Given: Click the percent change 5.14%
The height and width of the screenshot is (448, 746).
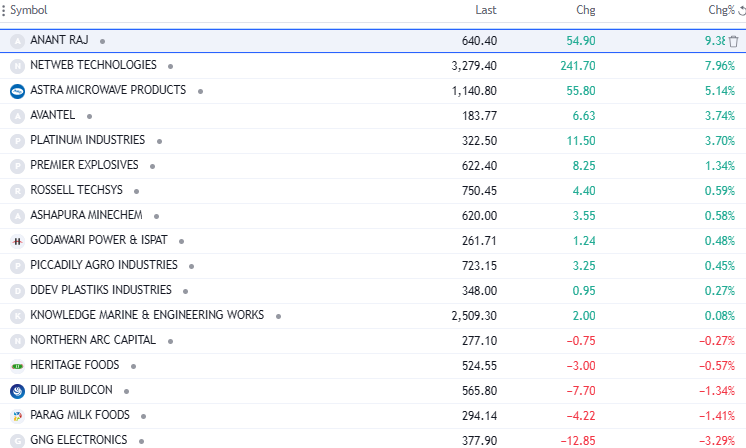Looking at the screenshot, I should coord(720,91).
